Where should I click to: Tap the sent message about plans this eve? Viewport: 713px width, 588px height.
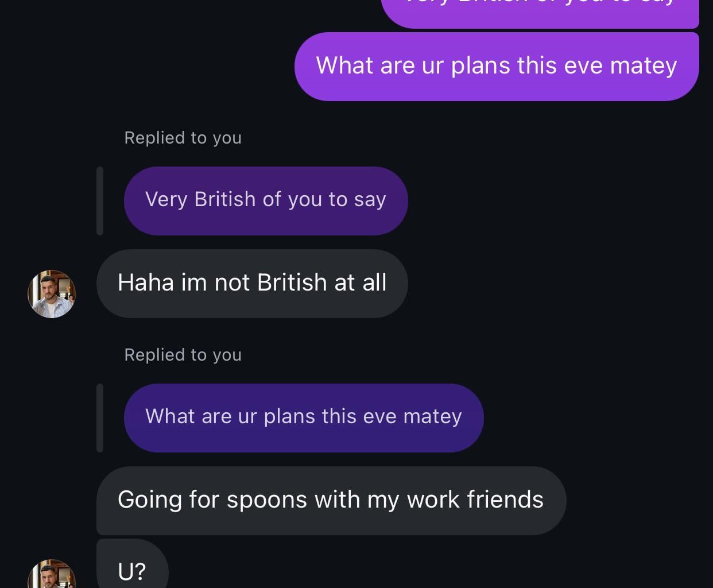click(496, 66)
